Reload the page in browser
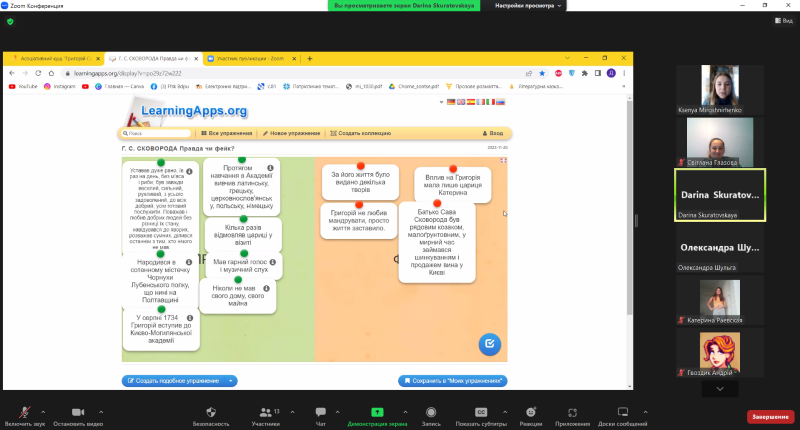Screen dimensions: 800x430 (38, 73)
